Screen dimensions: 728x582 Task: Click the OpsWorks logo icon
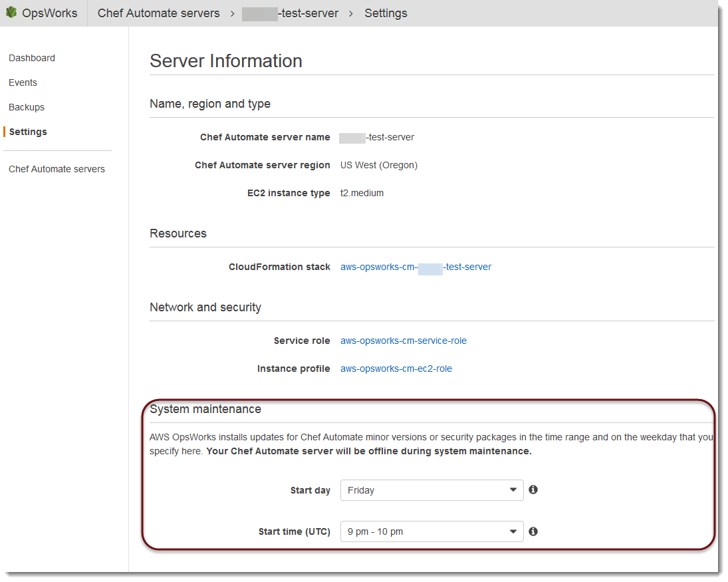pos(11,13)
